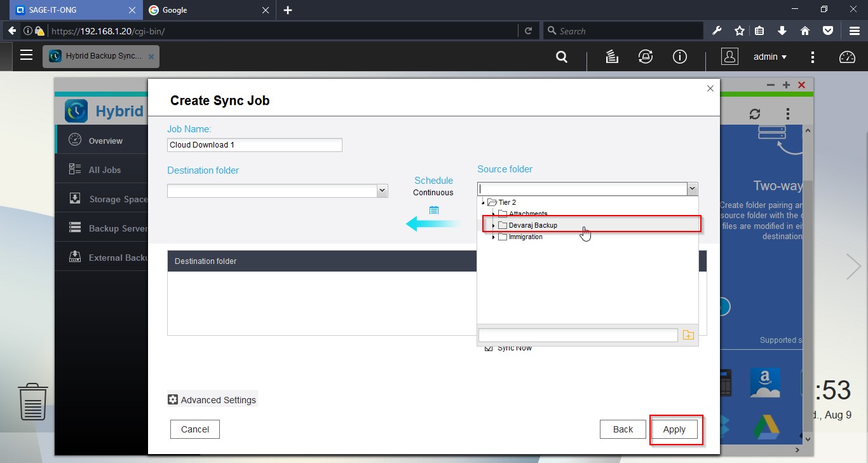This screenshot has width=868, height=463.
Task: Click the schedule calendar icon
Action: (x=434, y=211)
